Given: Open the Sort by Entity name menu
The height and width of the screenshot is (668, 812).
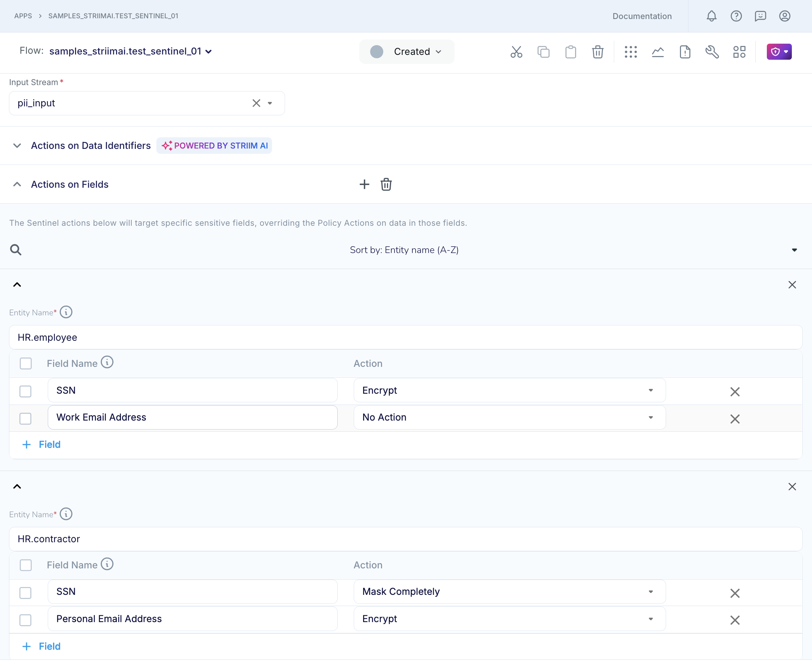Looking at the screenshot, I should click(x=404, y=250).
